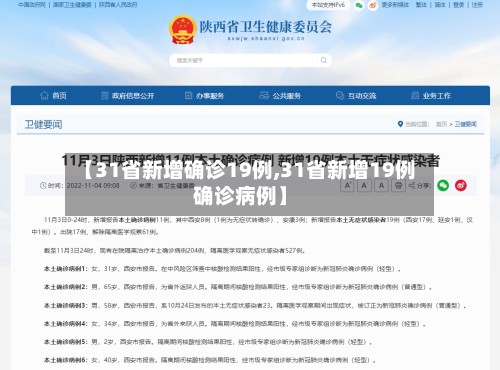This screenshot has width=500, height=370.
Task: Reset the article font size with the plain A button
Action: pyautogui.click(x=381, y=185)
